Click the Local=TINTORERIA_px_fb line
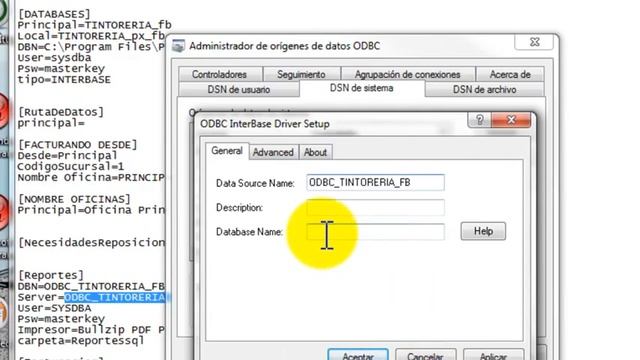640x360 pixels. pyautogui.click(x=91, y=36)
